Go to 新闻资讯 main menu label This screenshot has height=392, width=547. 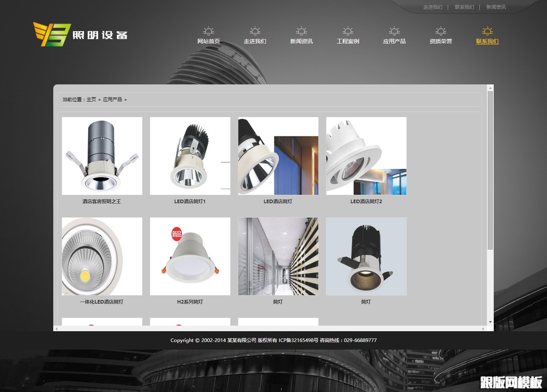(302, 41)
